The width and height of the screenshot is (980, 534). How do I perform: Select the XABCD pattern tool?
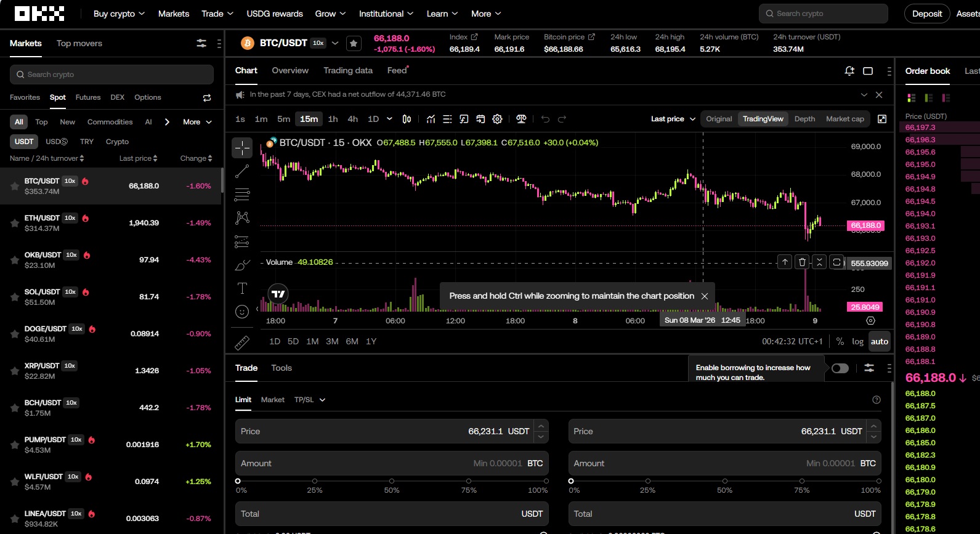(242, 217)
